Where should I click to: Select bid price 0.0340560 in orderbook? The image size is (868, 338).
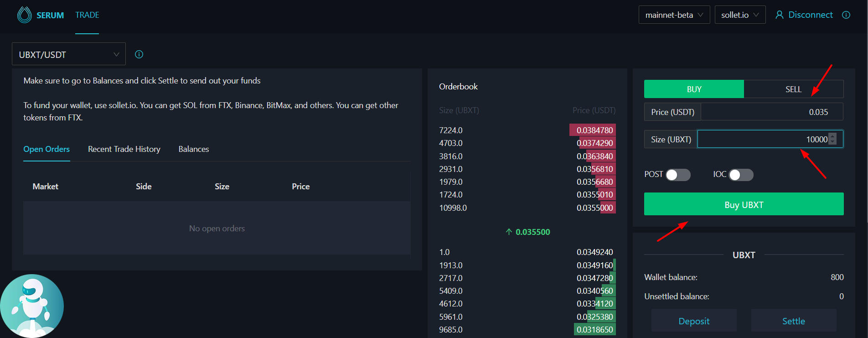tap(595, 291)
